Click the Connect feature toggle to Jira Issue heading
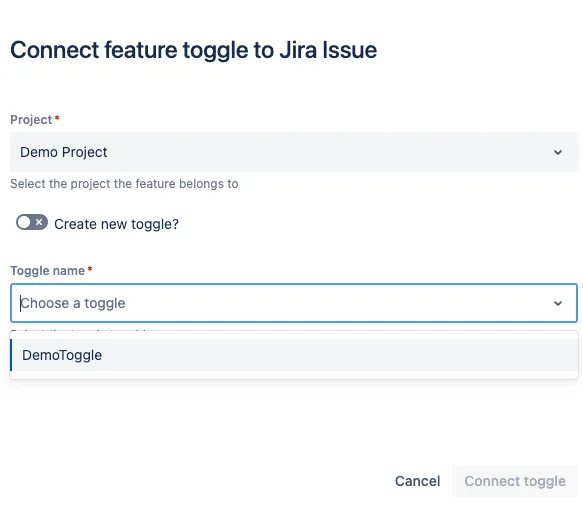The height and width of the screenshot is (508, 583). (x=193, y=50)
